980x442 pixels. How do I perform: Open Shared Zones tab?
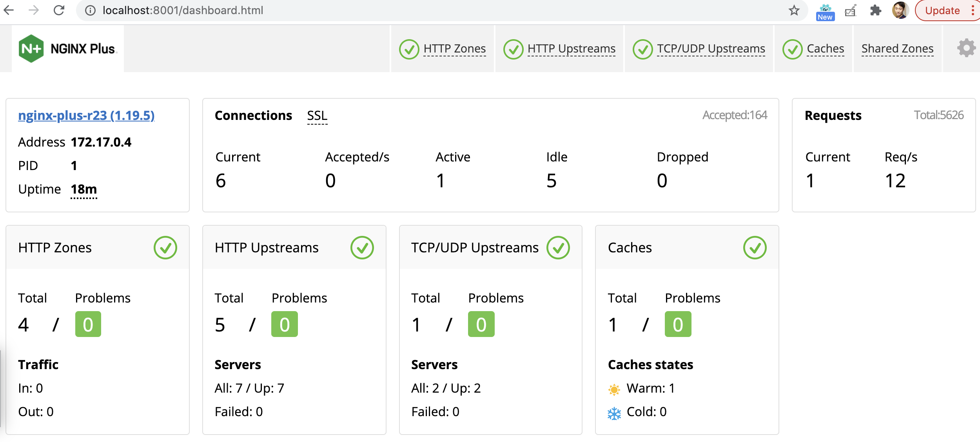897,49
